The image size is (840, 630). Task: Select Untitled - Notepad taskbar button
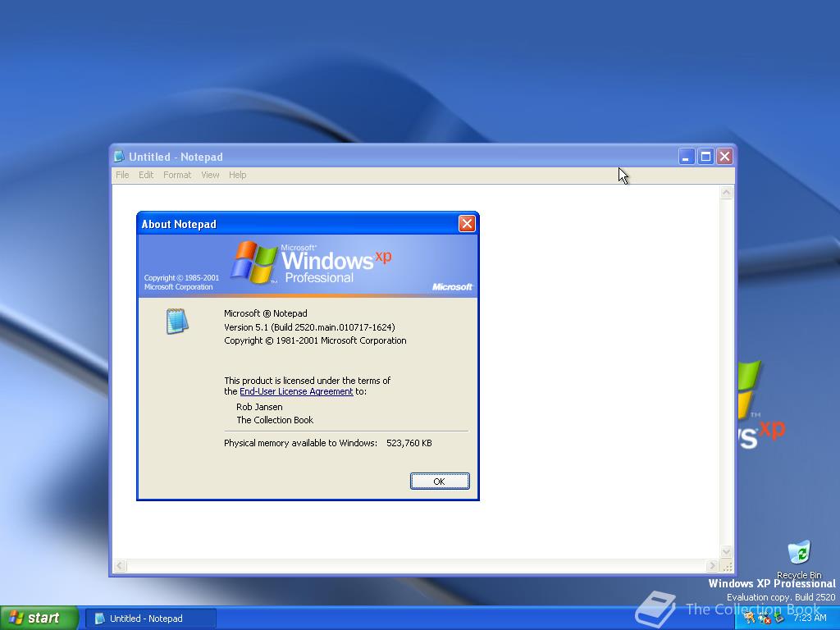(151, 619)
